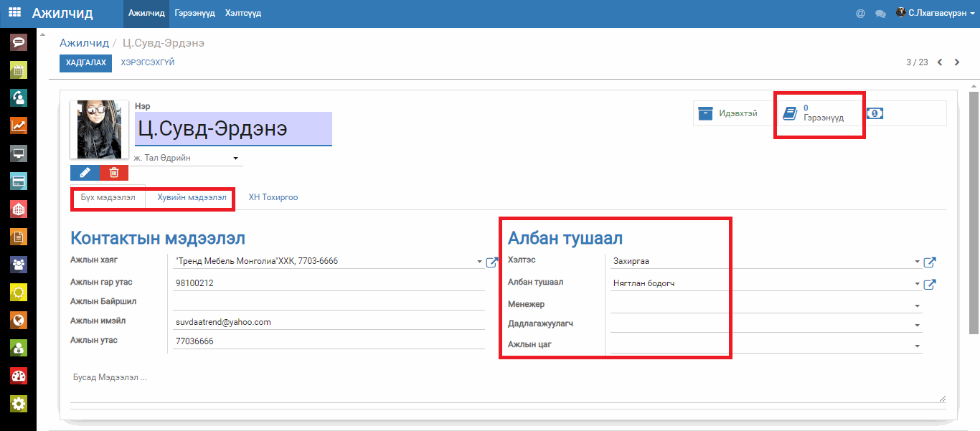Switch to Хувийн мэдээлэл tab

pos(192,197)
